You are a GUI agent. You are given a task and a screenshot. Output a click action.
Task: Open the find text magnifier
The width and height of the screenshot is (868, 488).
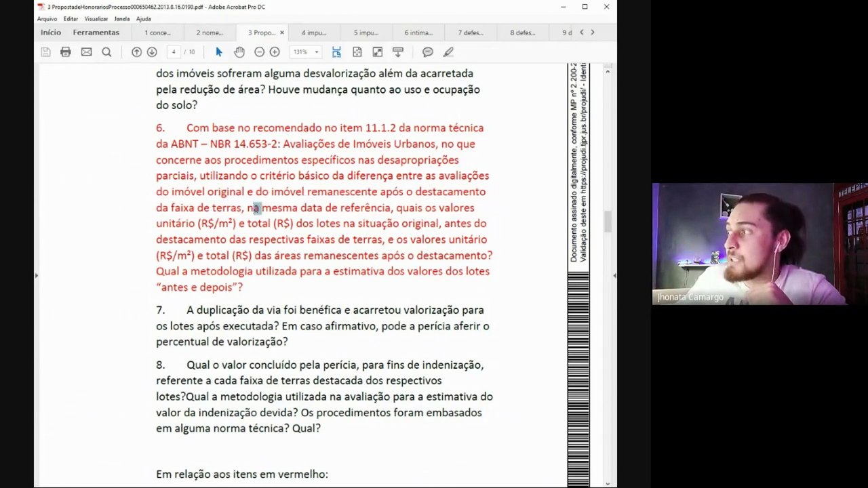point(106,52)
